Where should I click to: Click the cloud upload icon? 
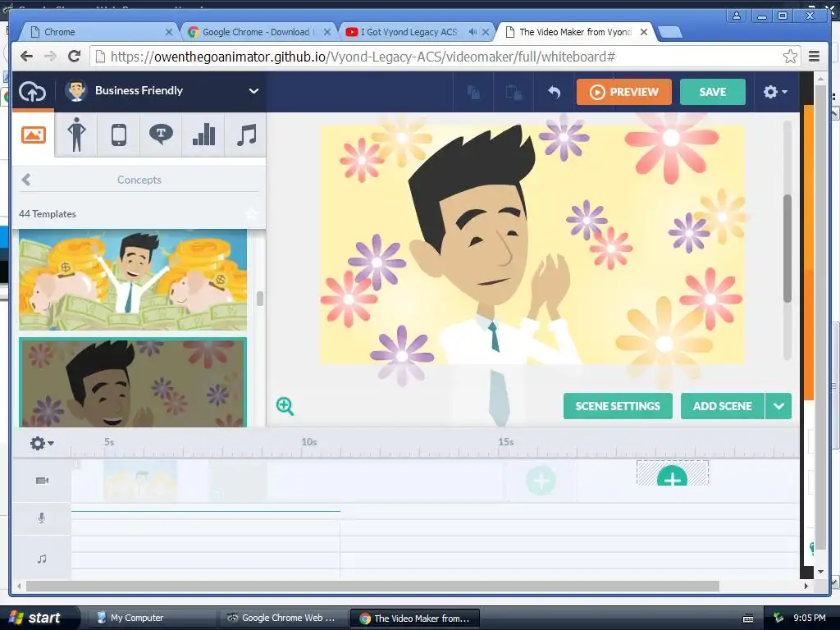[x=32, y=92]
